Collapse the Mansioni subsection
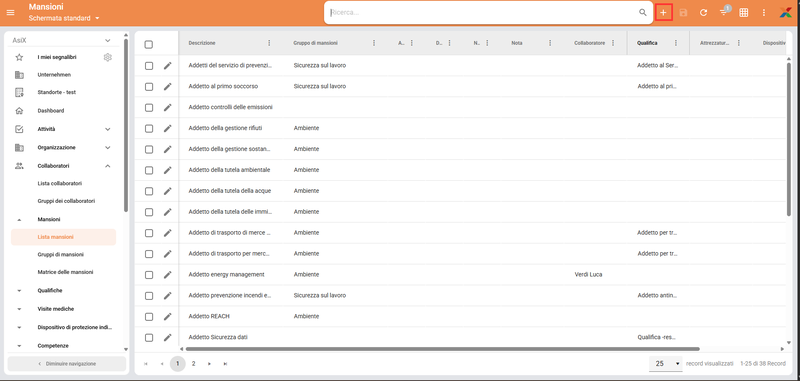 [19, 220]
